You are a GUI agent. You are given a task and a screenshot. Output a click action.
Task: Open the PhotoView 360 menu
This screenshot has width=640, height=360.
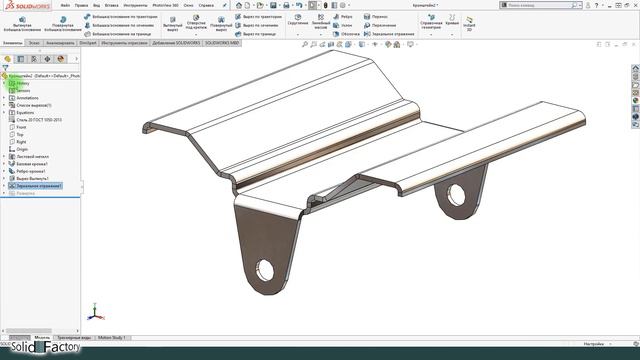tap(165, 6)
